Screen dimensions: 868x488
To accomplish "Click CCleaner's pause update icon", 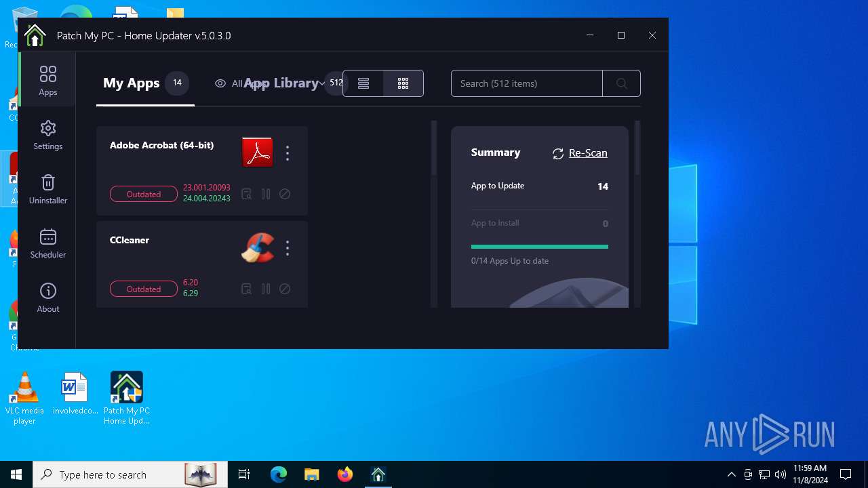I will click(x=266, y=289).
